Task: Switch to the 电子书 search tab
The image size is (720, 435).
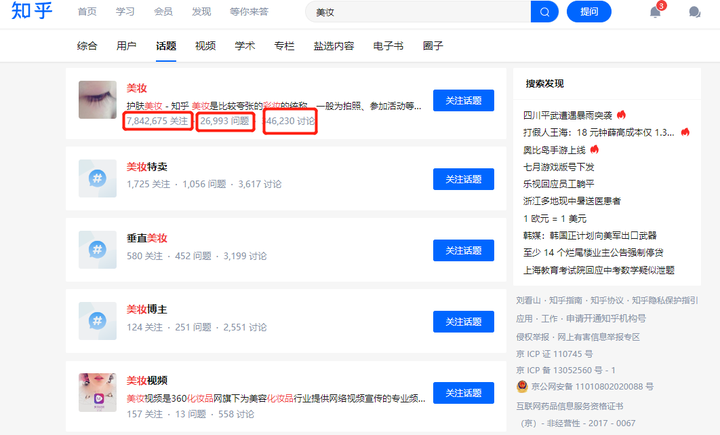Action: 388,45
